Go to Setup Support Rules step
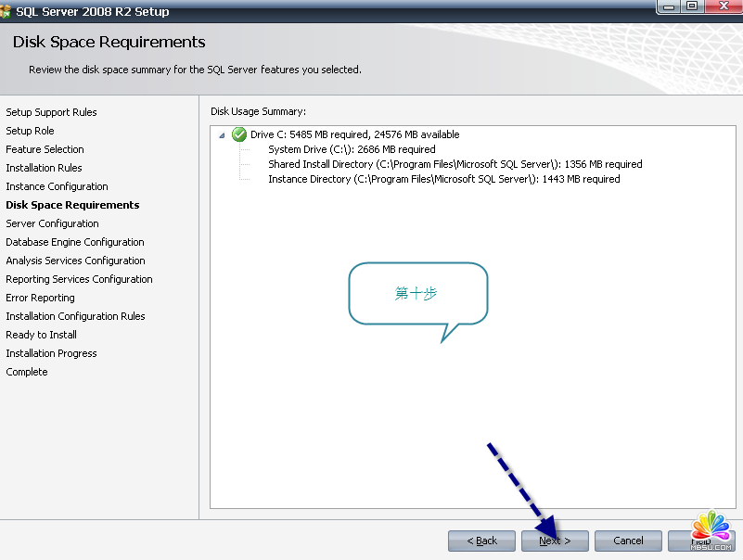The image size is (743, 560). (x=51, y=112)
